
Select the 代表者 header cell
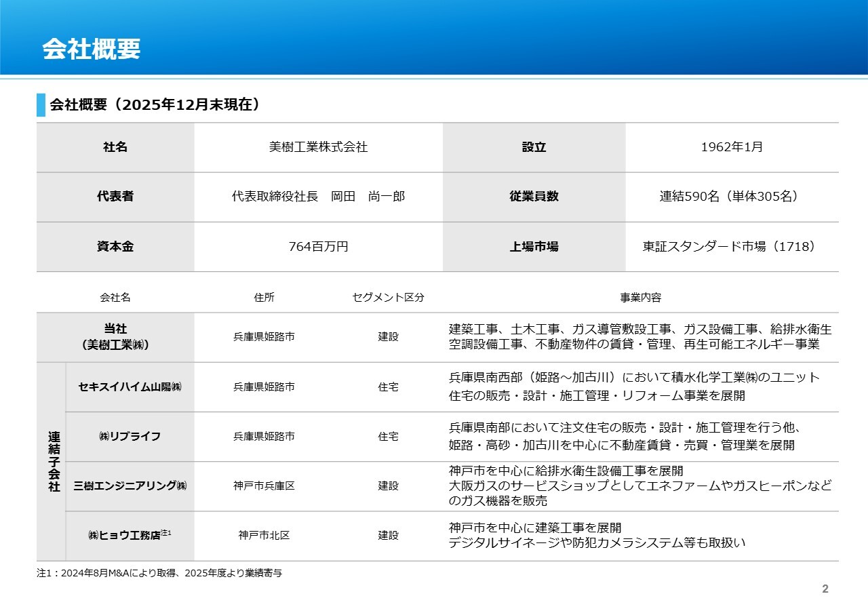point(114,197)
